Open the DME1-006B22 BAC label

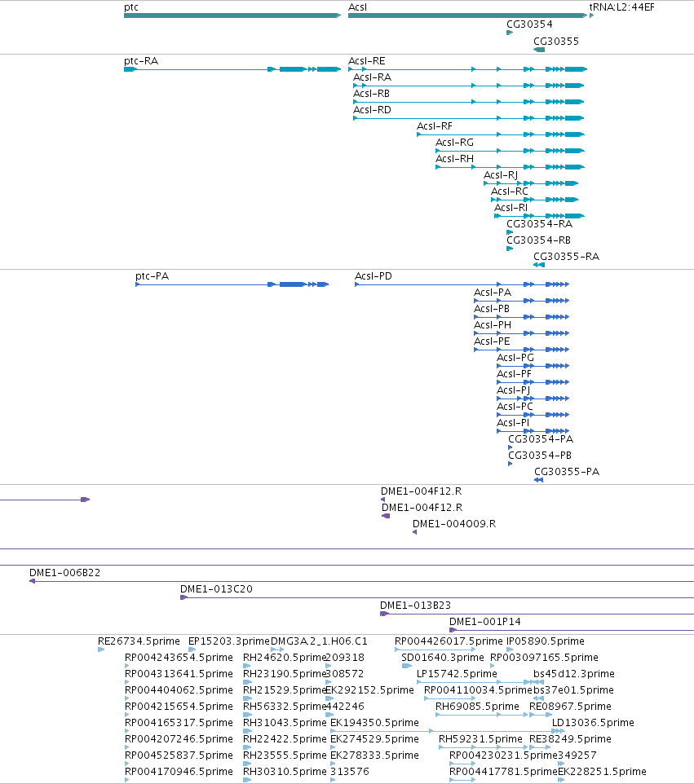point(65,572)
